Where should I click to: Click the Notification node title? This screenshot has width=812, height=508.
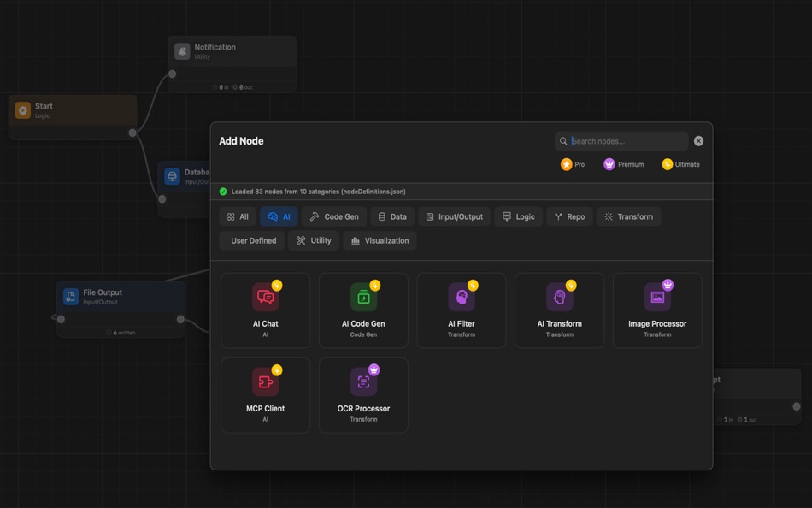point(215,47)
